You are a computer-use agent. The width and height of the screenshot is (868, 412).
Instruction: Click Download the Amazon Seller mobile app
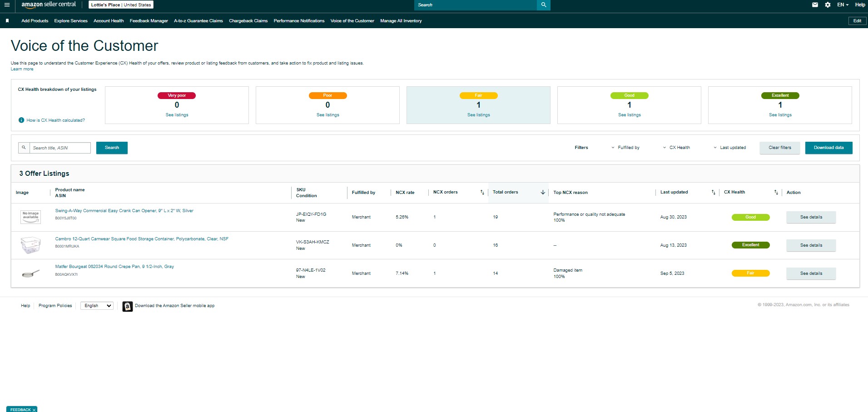pyautogui.click(x=175, y=306)
